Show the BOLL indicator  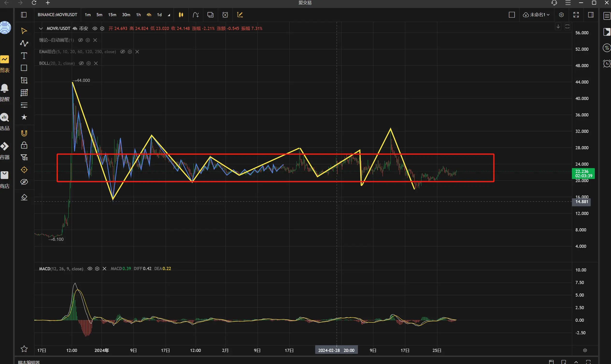click(x=81, y=63)
